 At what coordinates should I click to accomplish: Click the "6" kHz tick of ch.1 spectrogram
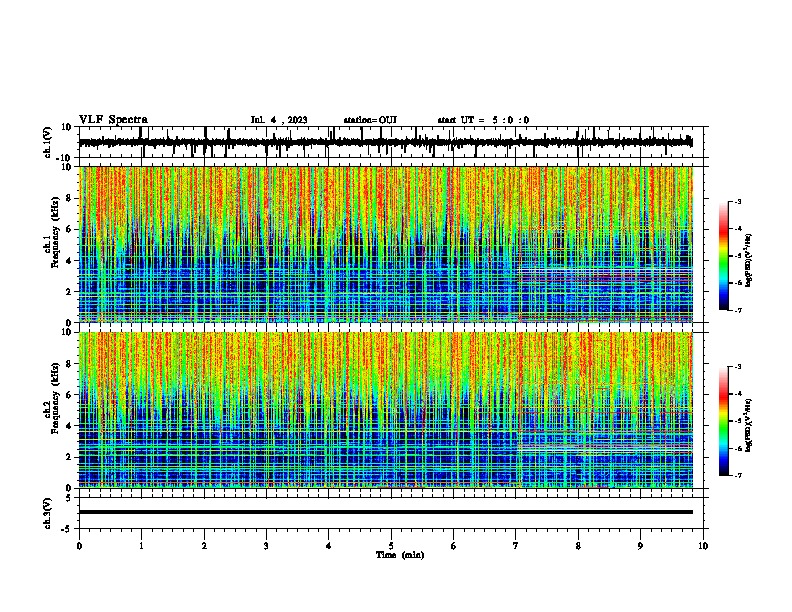70,230
